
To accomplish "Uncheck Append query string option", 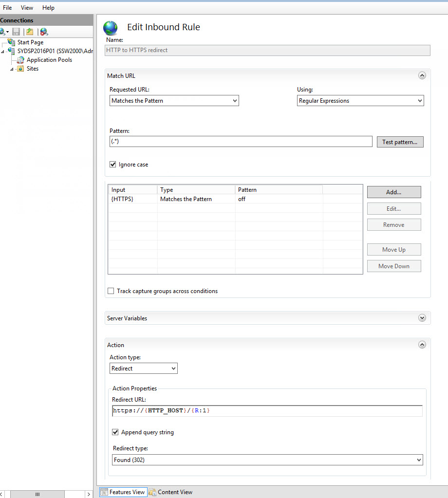I will click(x=115, y=432).
